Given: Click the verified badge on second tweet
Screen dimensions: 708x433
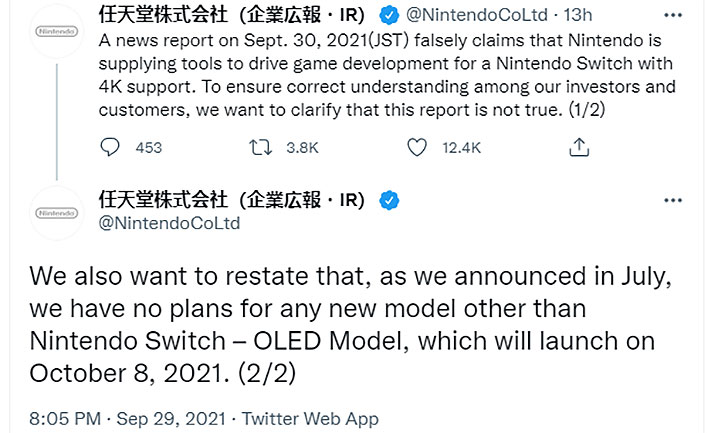Looking at the screenshot, I should click(x=389, y=200).
